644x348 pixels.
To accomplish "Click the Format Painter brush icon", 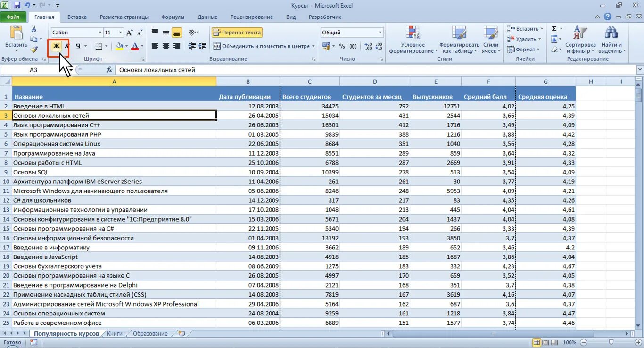I will 34,49.
